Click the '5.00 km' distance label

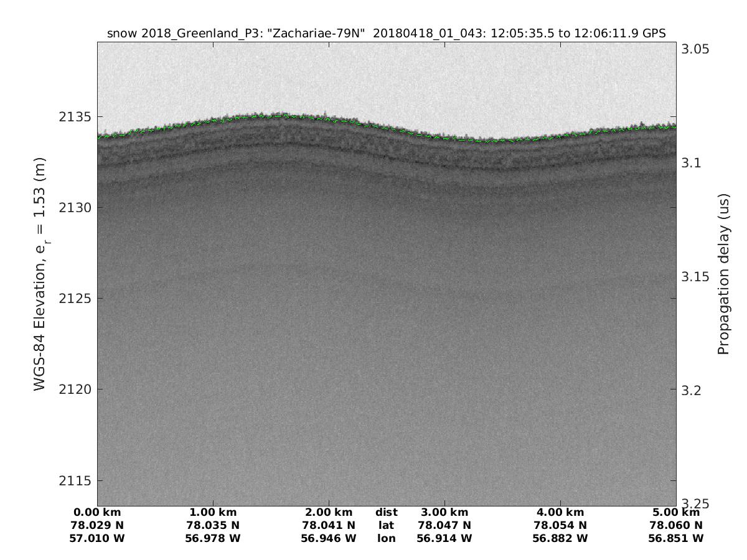(676, 513)
